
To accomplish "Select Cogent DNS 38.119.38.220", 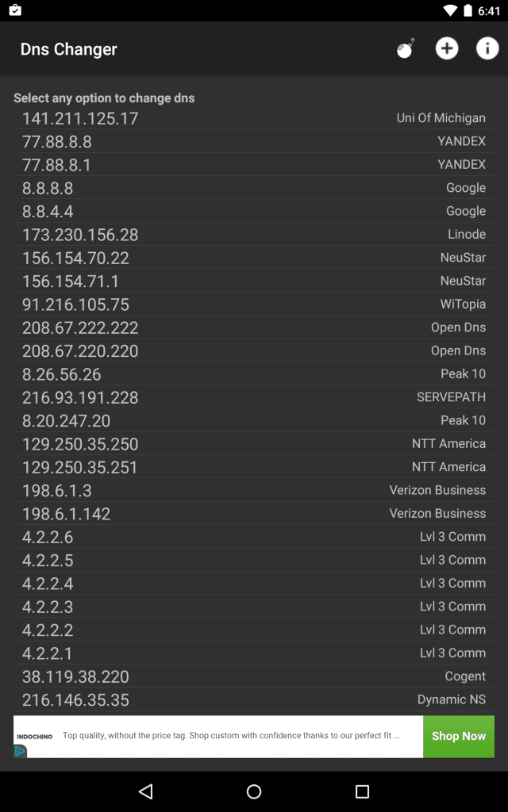I will click(x=254, y=676).
